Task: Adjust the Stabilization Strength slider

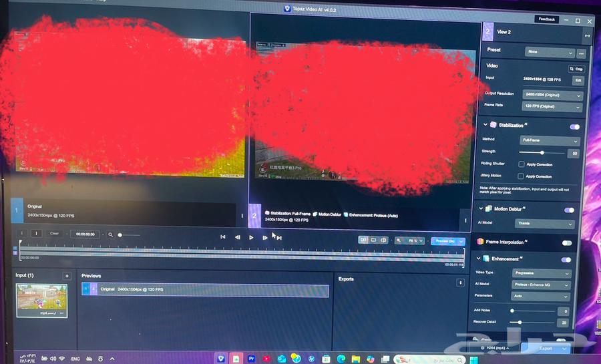Action: pos(542,153)
